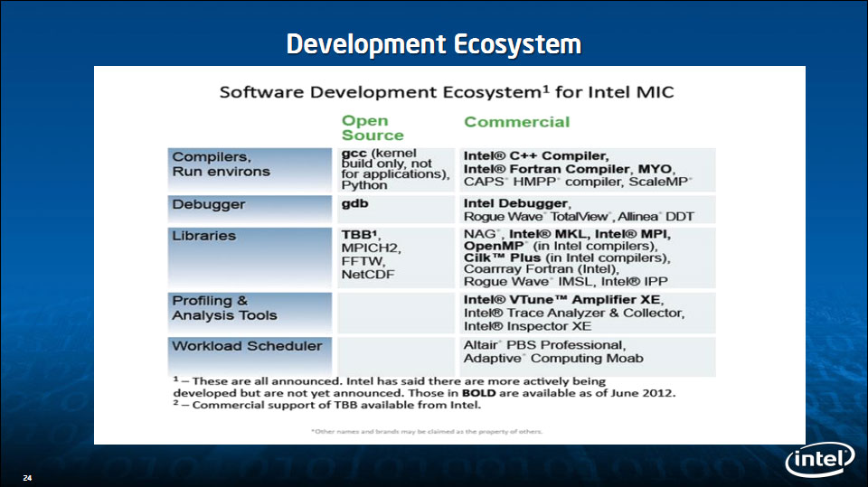Image resolution: width=868 pixels, height=487 pixels.
Task: Click the 'CAPS HMPP compiler, ScaleMP' line
Action: coord(578,182)
